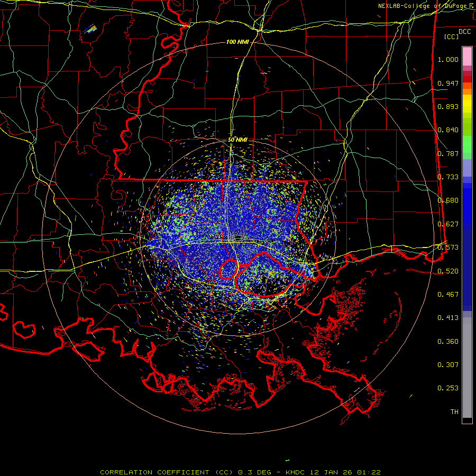
Task: Click the TH threshold label on the legend
Action: point(454,412)
